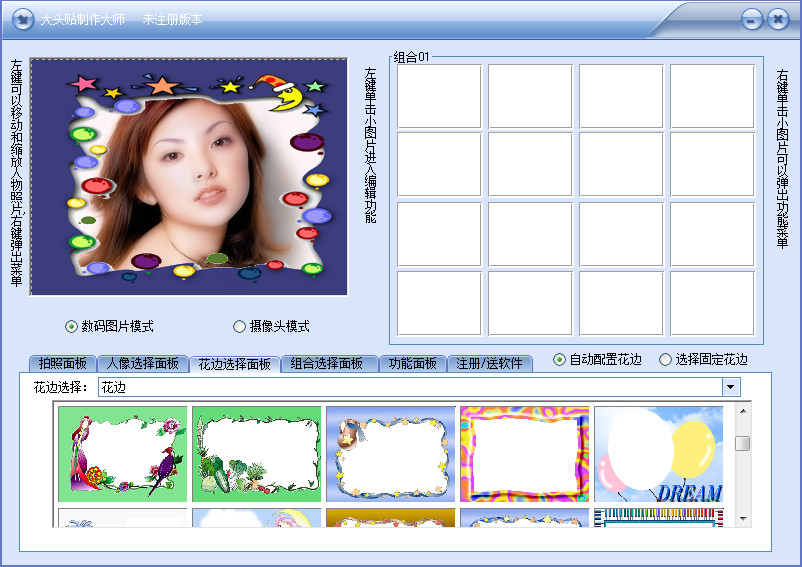Enable 自动配置花边 option
The image size is (802, 567).
[597, 359]
